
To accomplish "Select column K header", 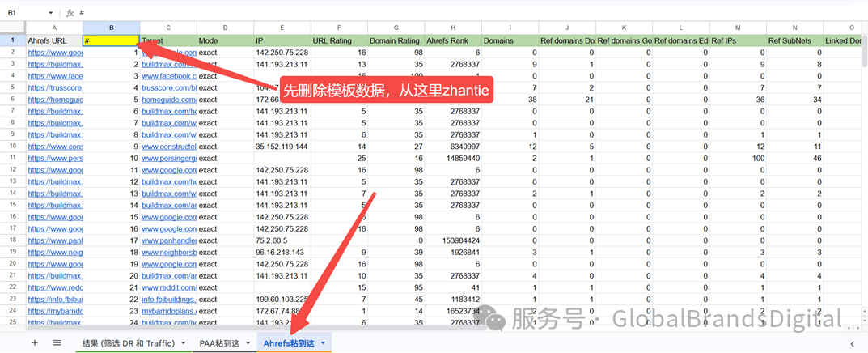I will 625,28.
